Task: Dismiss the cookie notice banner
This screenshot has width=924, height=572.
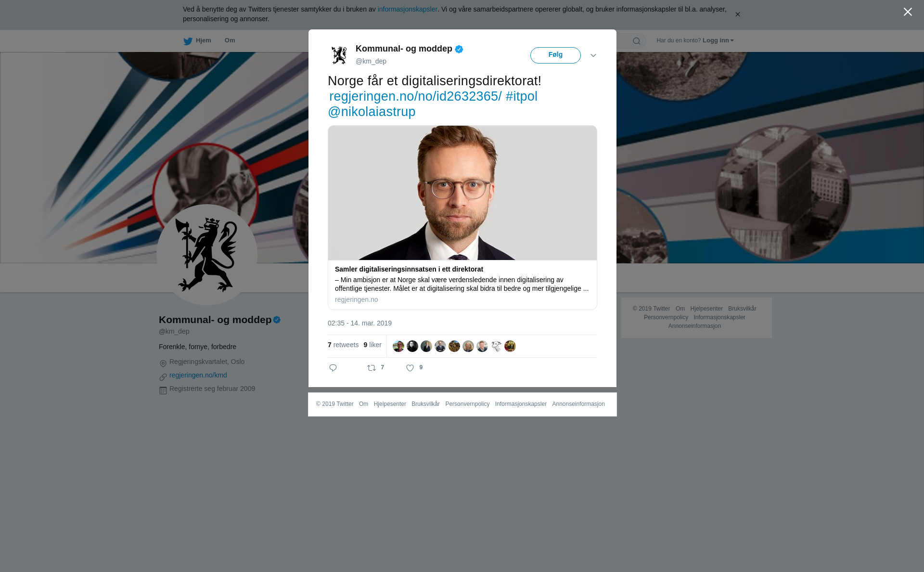Action: [x=737, y=14]
